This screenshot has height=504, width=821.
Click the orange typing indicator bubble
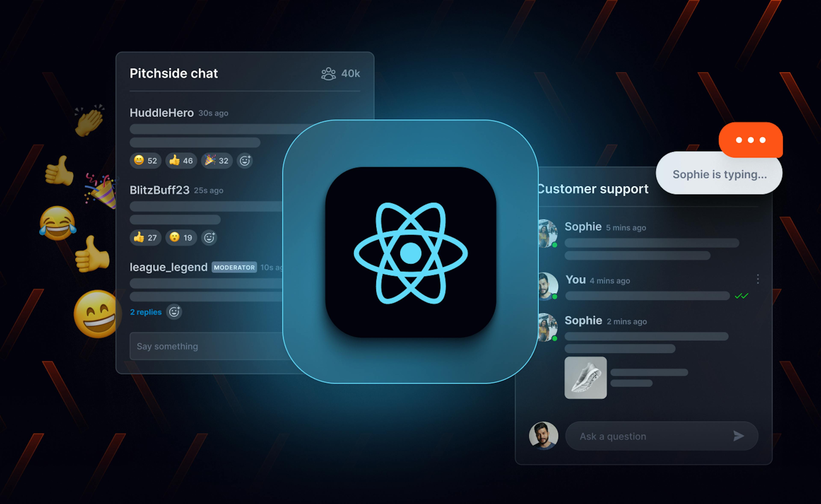point(751,140)
